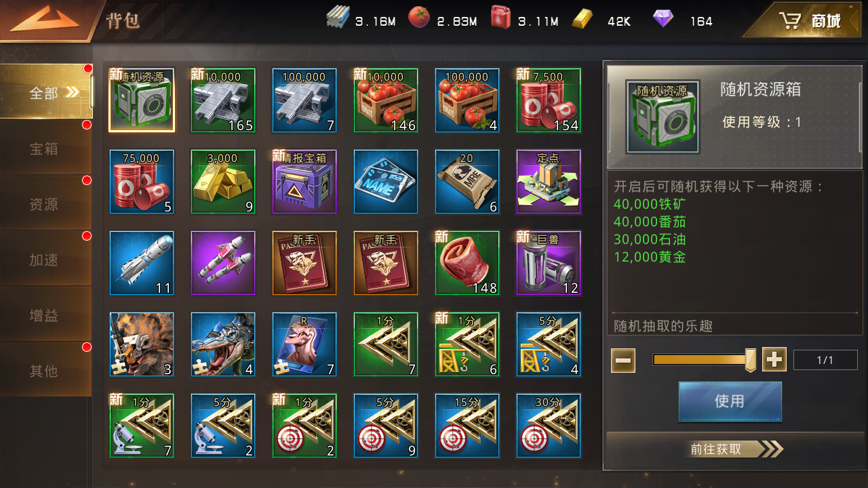Open the 商城 shop
This screenshot has height=488, width=868.
point(807,20)
